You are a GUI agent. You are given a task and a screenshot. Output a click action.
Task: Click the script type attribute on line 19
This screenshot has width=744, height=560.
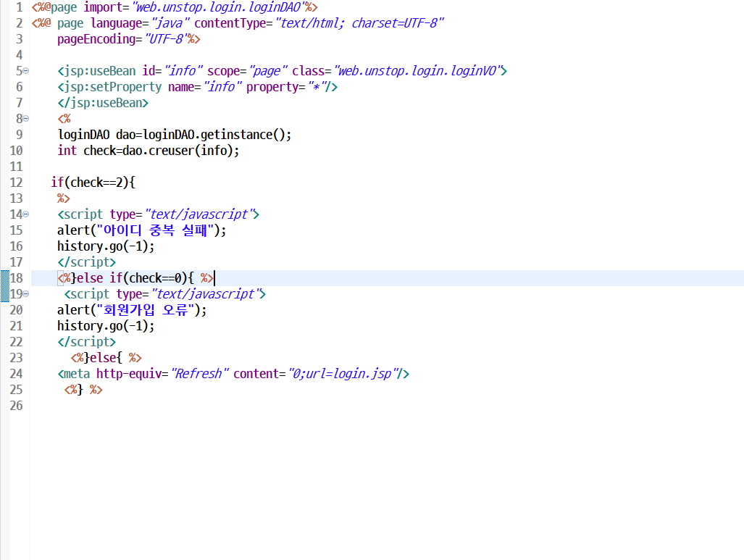point(189,294)
